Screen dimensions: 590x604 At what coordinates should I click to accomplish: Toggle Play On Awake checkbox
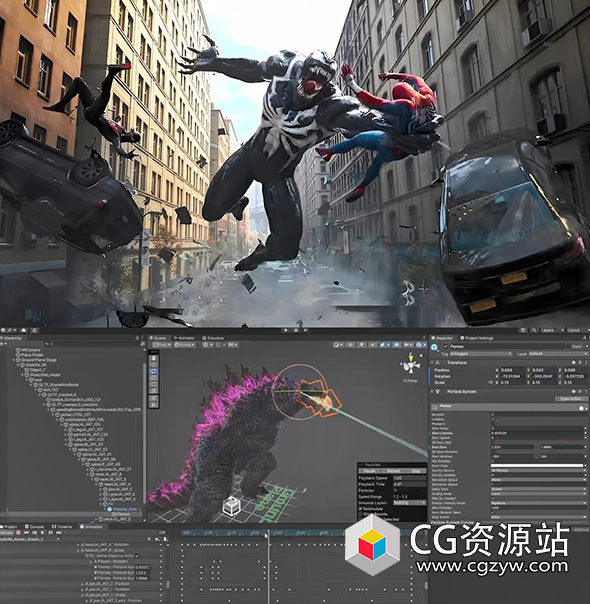click(493, 498)
